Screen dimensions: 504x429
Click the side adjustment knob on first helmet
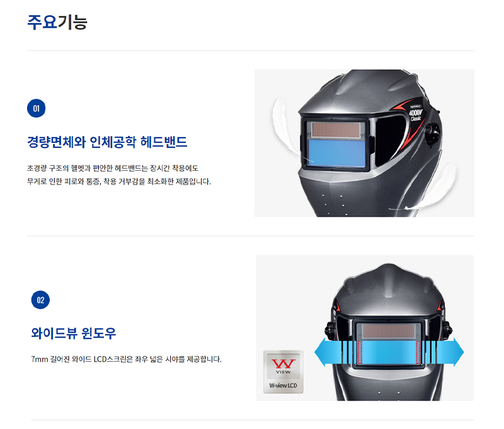point(432,133)
